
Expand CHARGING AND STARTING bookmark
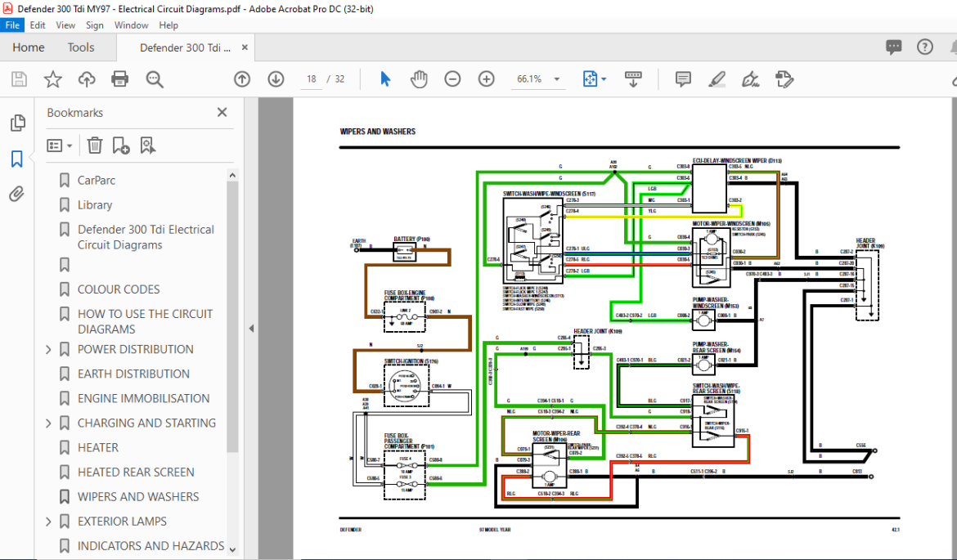pos(48,423)
